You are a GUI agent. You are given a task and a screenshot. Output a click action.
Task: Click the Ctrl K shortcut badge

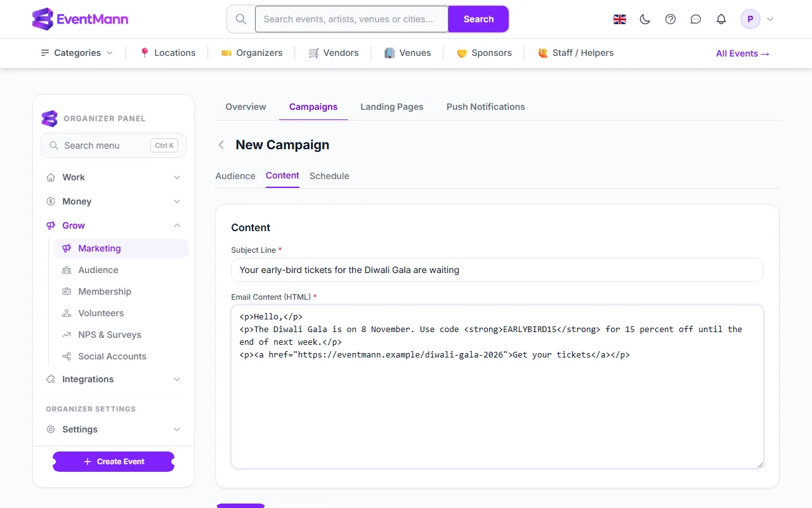click(164, 145)
